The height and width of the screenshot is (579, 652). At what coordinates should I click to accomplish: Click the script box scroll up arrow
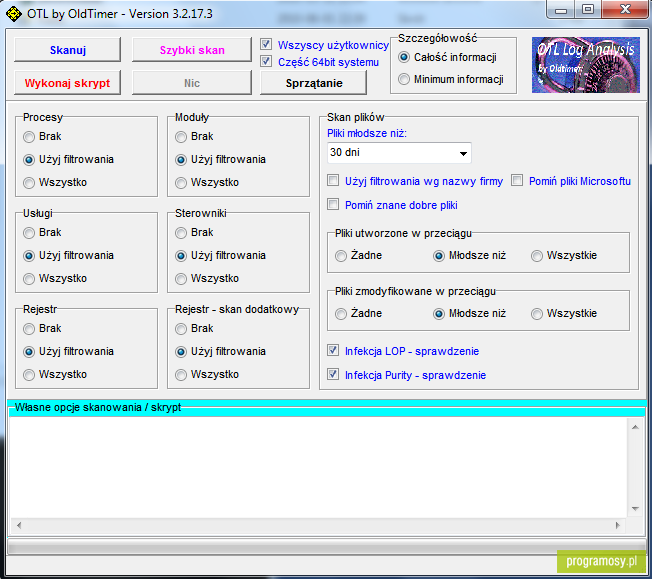coord(635,427)
